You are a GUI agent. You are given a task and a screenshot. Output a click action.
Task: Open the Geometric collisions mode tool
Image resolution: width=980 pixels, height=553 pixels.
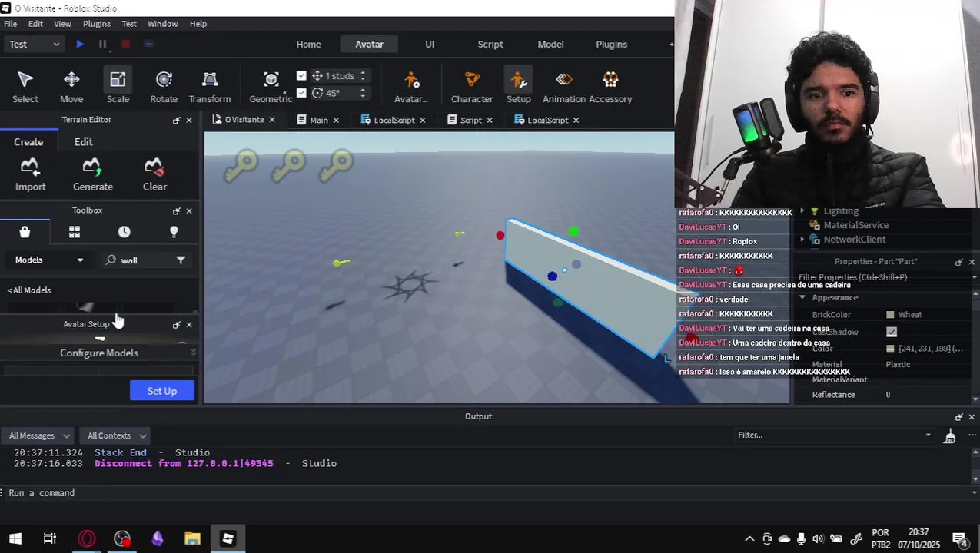point(271,87)
